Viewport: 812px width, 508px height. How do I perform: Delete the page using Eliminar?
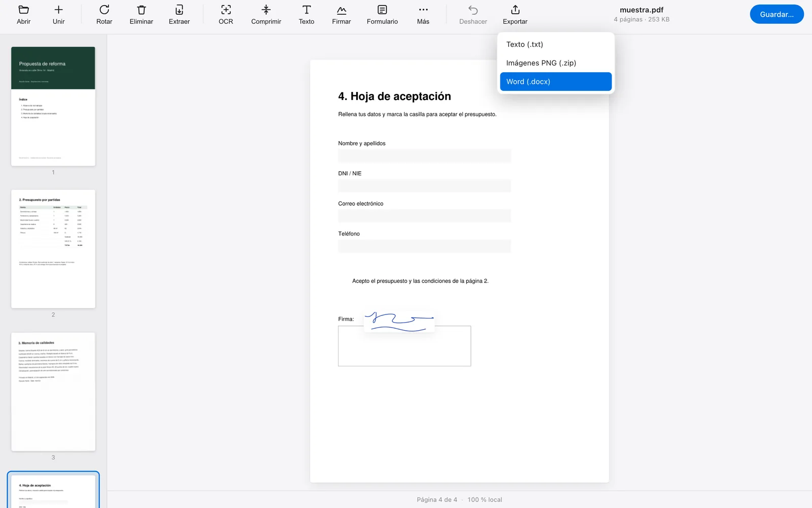[141, 15]
